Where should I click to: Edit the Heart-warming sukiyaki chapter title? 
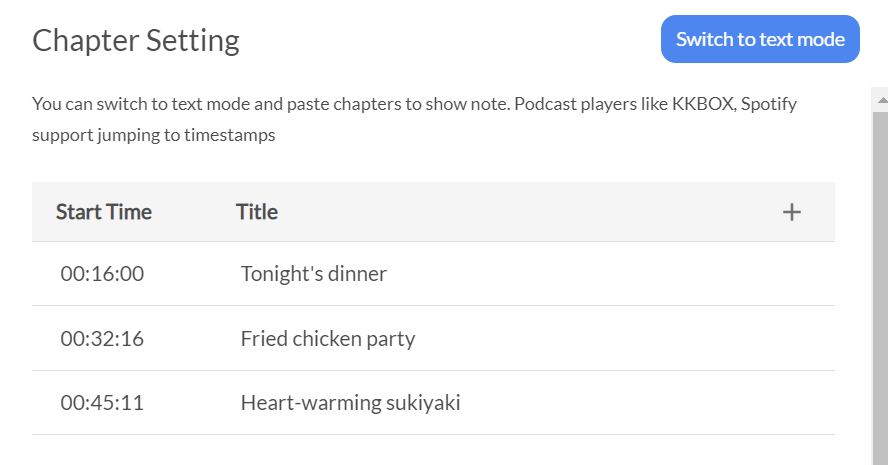(x=351, y=403)
